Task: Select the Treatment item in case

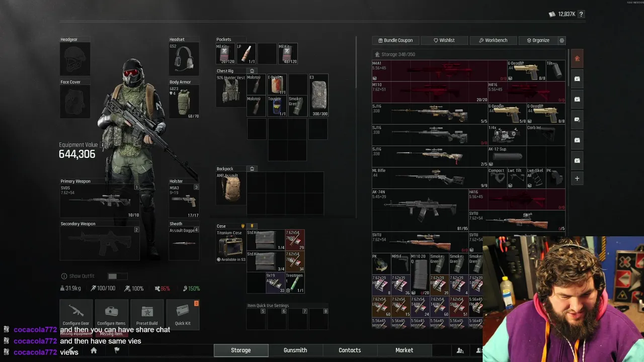Action: pos(295,283)
